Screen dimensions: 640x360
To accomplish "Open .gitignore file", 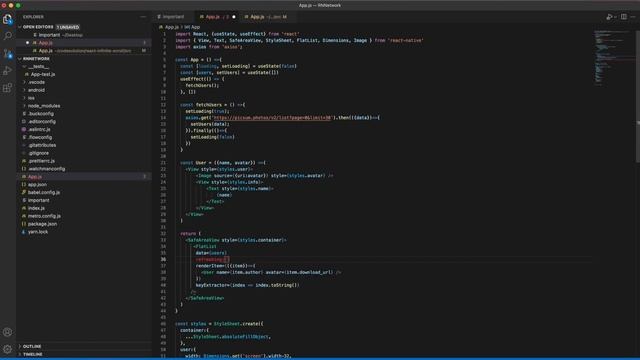I will [38, 153].
